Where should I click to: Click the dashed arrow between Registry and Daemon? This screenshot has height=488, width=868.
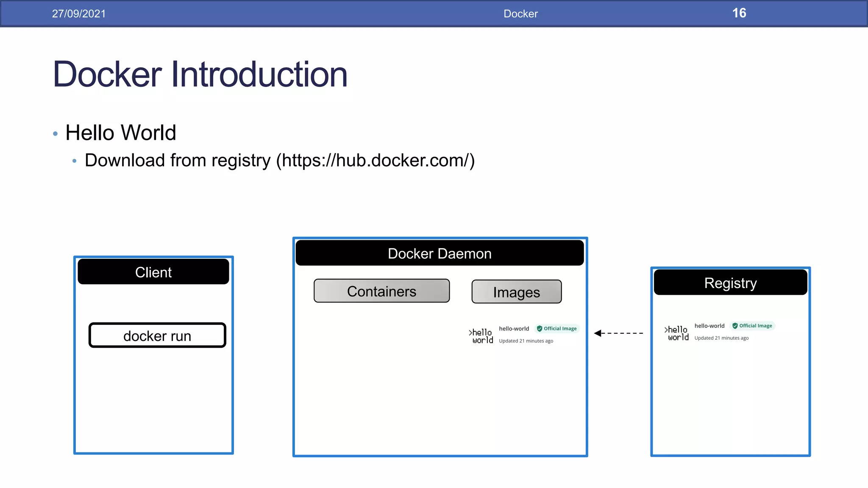pos(619,333)
